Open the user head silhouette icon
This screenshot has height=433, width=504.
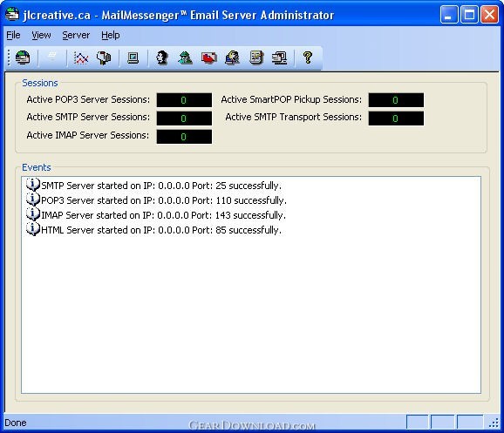pos(162,58)
